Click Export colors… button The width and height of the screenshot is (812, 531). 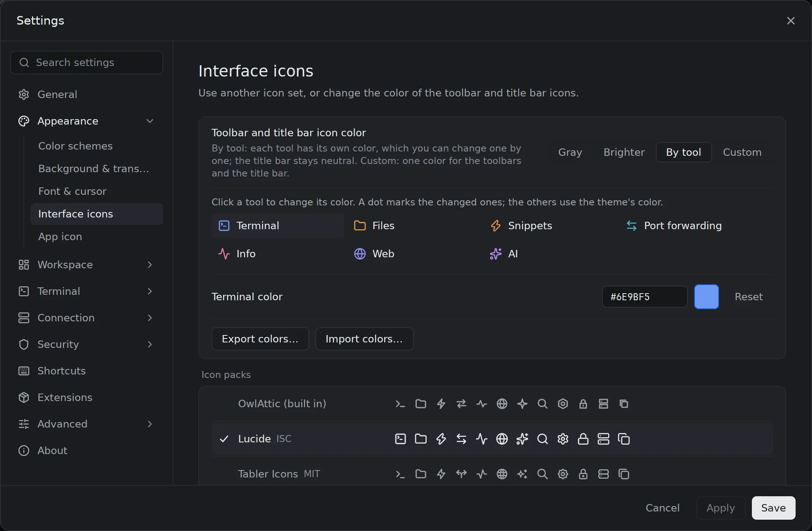tap(260, 339)
